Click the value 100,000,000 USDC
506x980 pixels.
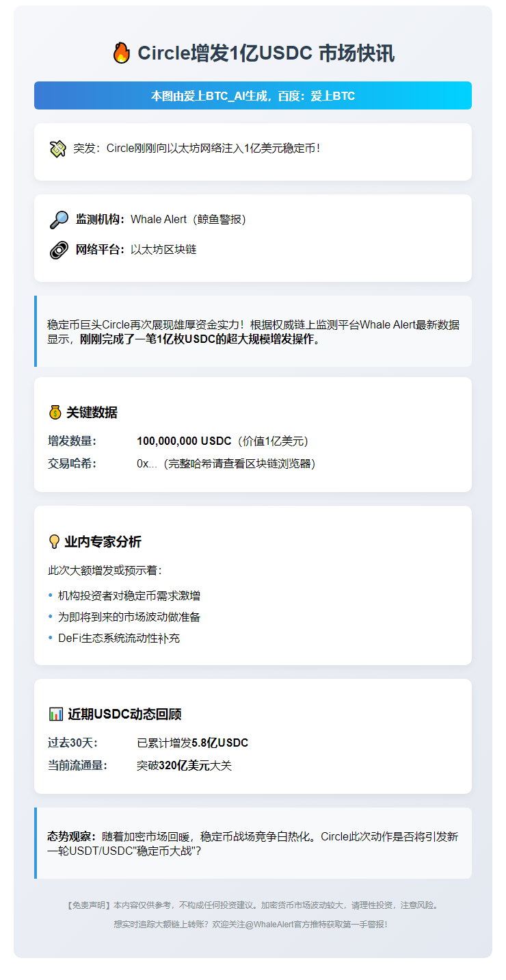pos(184,441)
